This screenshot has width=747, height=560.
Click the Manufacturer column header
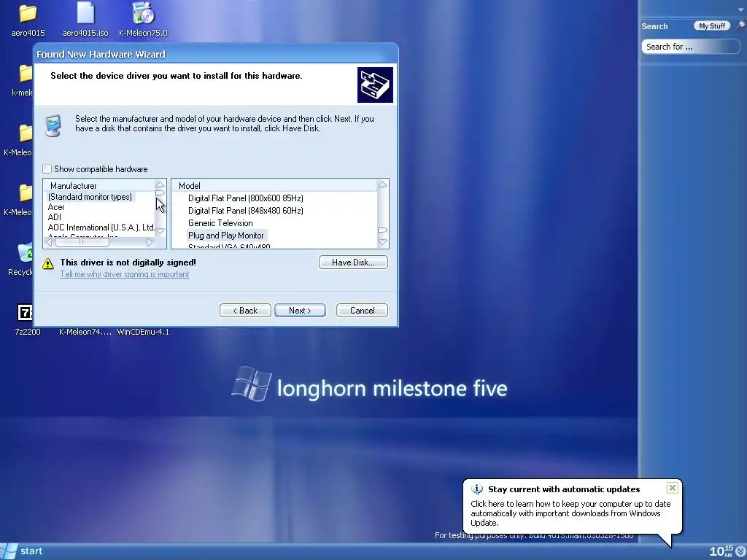point(99,186)
